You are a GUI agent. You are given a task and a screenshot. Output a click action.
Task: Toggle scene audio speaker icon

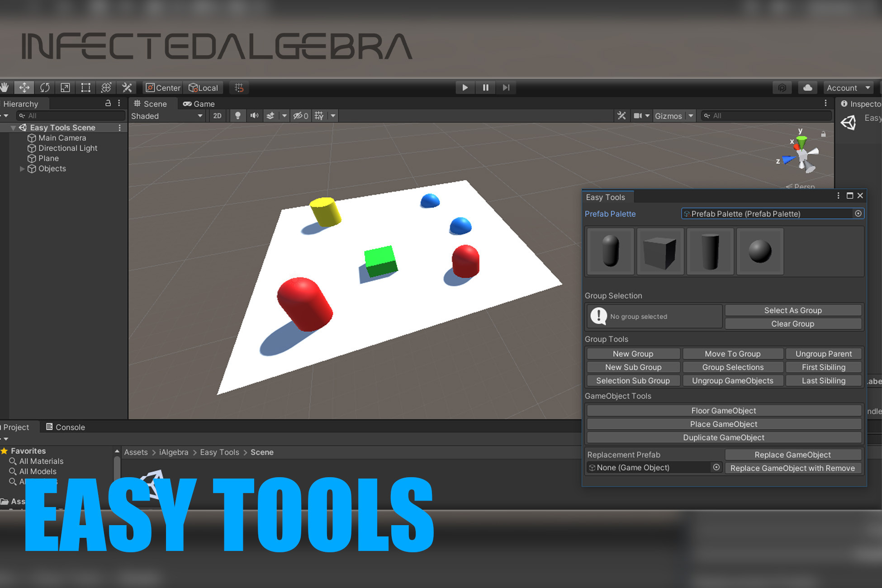point(254,116)
